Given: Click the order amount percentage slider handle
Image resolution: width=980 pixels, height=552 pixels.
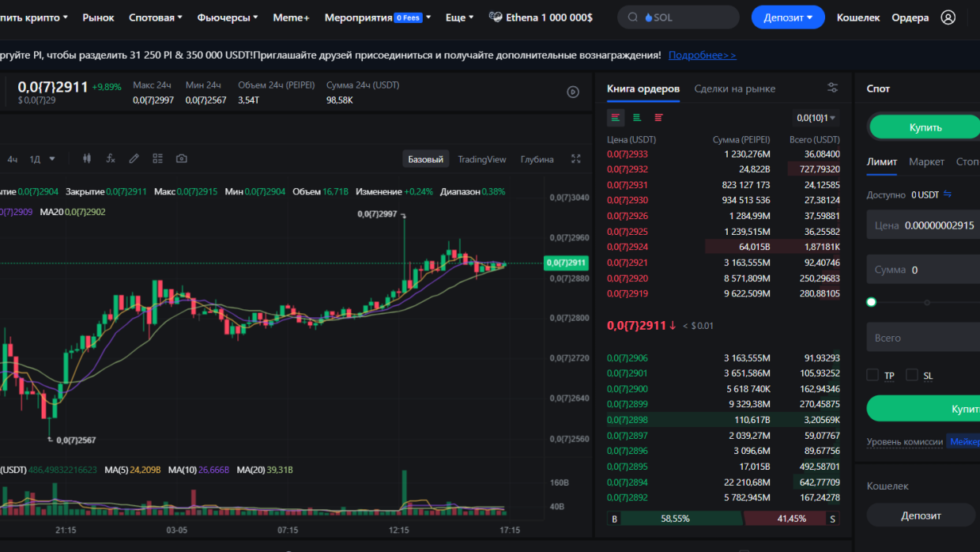Looking at the screenshot, I should 872,302.
